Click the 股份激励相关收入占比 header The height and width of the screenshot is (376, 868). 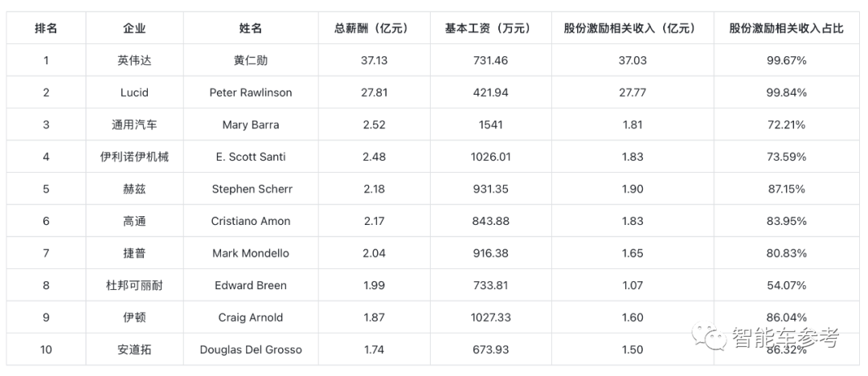click(786, 28)
